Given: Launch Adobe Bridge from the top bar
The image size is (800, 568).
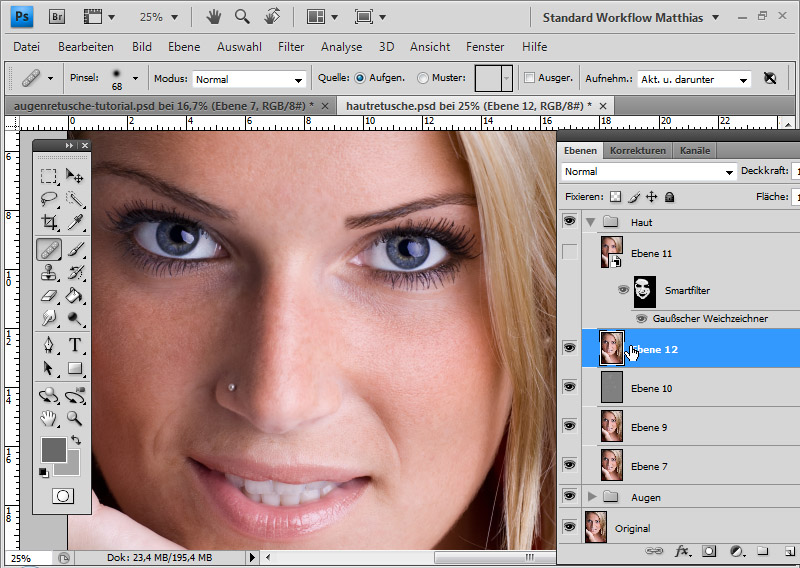Looking at the screenshot, I should 57,17.
